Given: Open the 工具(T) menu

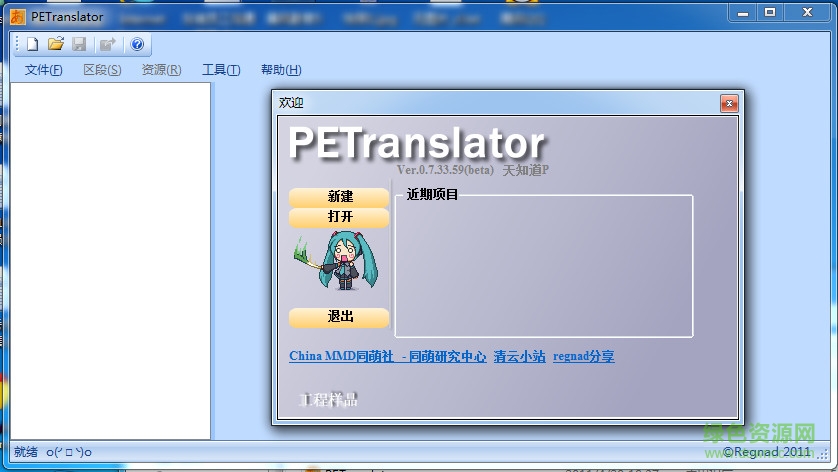Looking at the screenshot, I should click(x=221, y=70).
